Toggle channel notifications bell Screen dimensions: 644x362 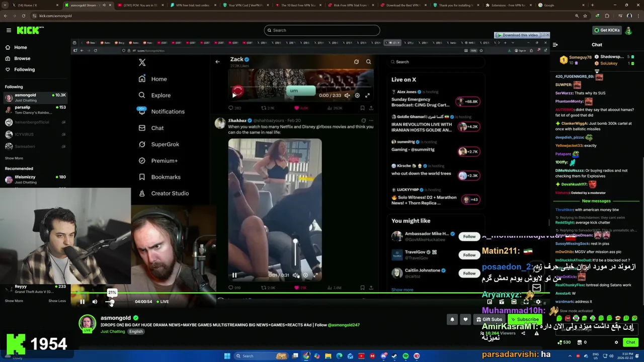[452, 319]
